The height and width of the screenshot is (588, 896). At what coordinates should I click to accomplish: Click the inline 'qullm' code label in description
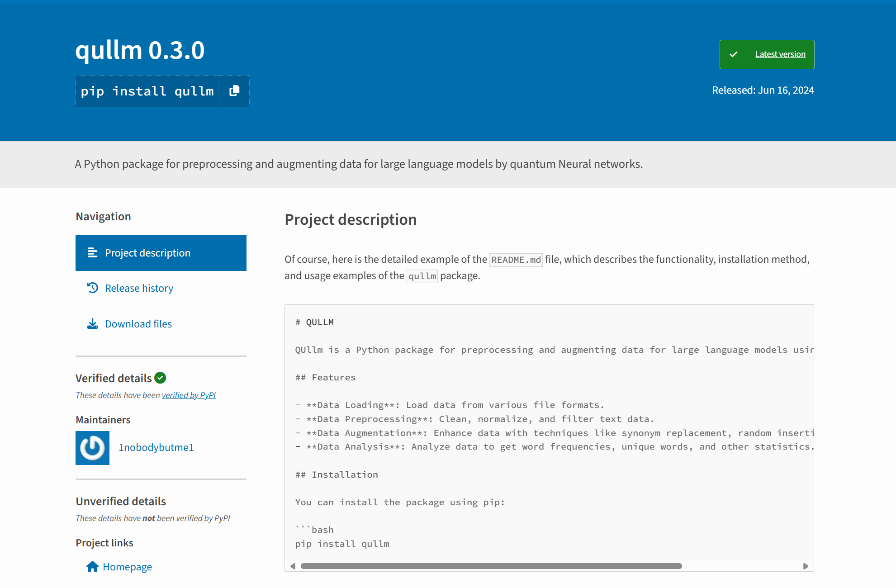pos(422,276)
